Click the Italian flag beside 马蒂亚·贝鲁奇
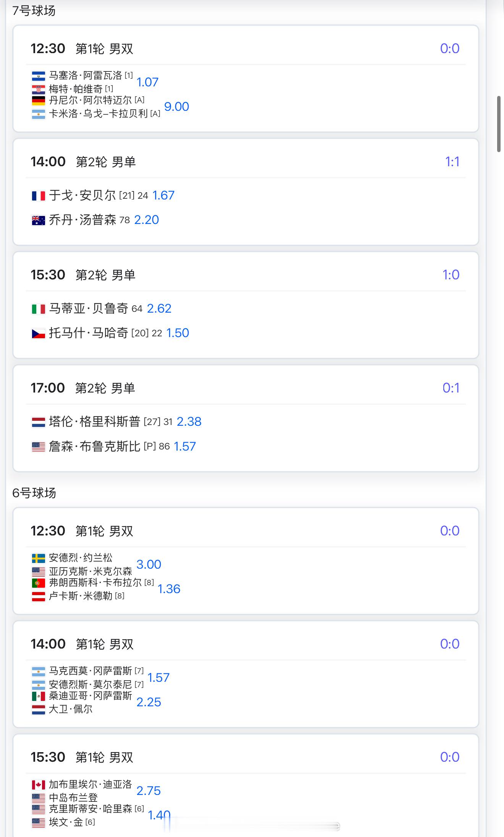504x837 pixels. (38, 309)
